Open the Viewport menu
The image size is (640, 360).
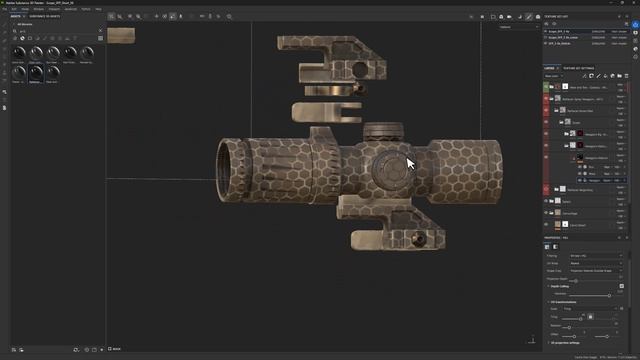pos(54,9)
